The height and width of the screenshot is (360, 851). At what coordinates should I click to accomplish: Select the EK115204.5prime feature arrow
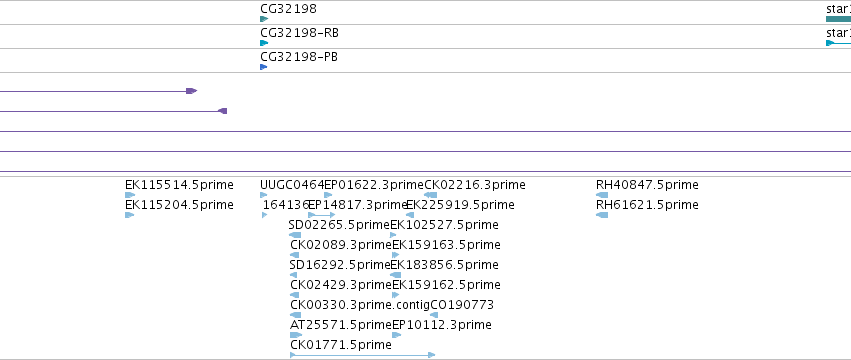pos(129,215)
